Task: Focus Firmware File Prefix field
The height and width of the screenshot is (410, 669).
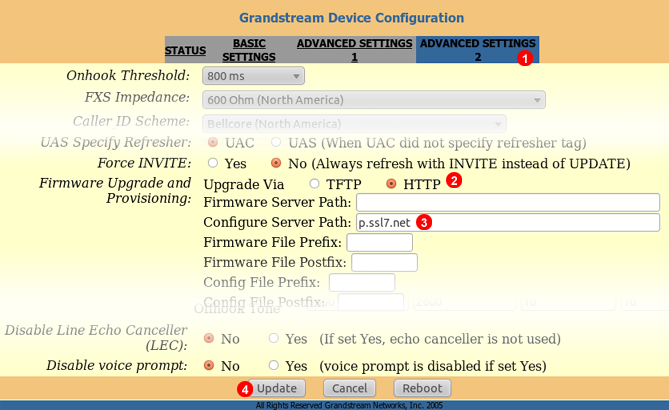Action: [x=380, y=242]
